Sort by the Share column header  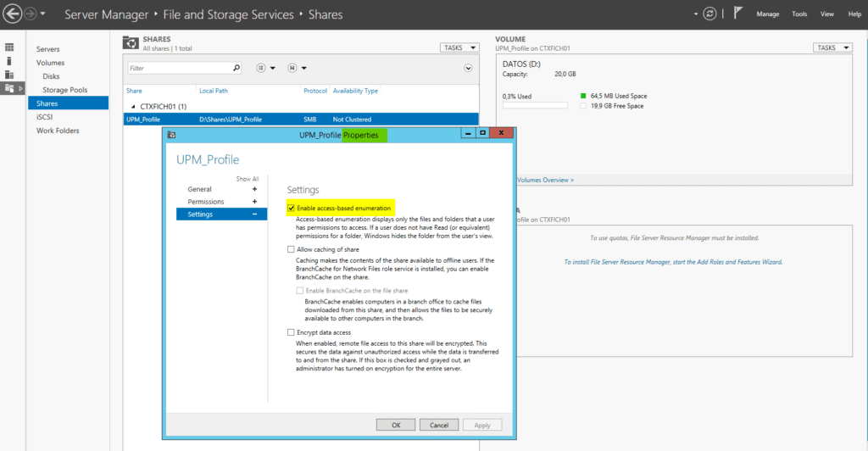click(x=134, y=91)
